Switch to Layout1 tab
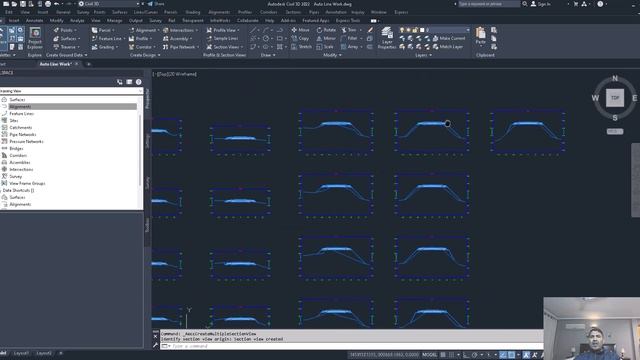Screen dimensions: 640x360 point(21,353)
